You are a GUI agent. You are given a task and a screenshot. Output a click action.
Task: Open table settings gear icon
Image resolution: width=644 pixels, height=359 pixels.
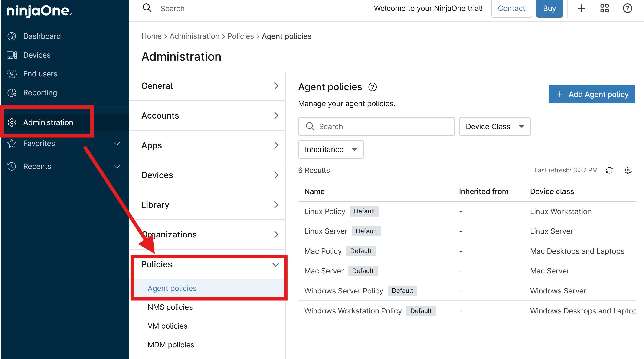pos(628,170)
